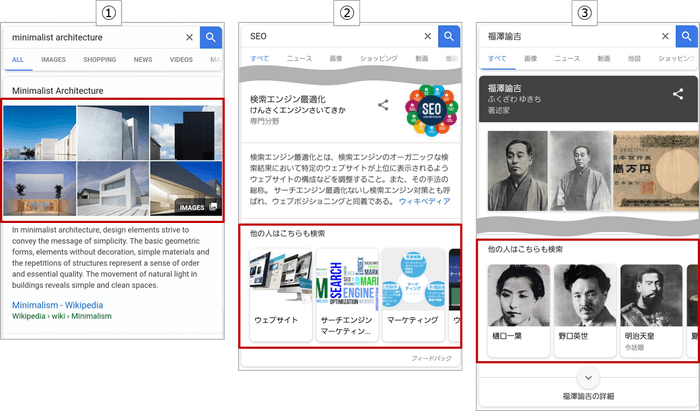Expand the chevron above 福澤諭吉の詳細

tap(589, 378)
